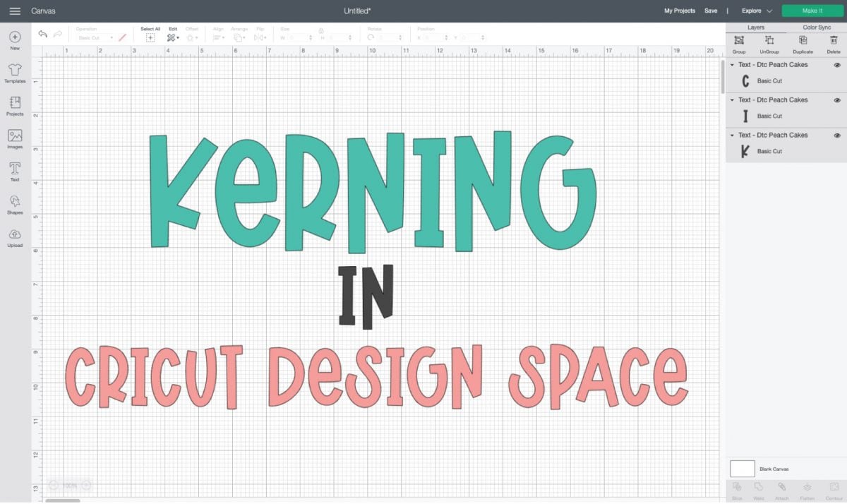Open My Projects
Image resolution: width=847 pixels, height=504 pixels.
click(x=680, y=11)
